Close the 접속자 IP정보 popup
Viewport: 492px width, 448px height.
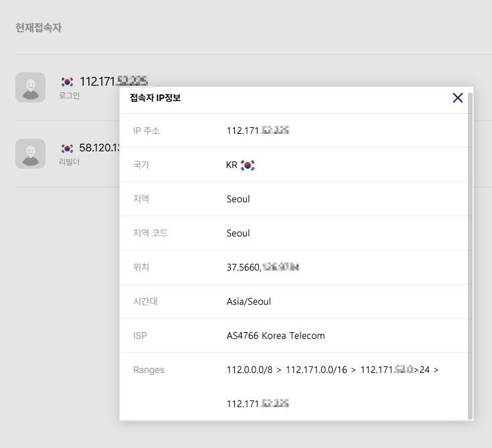point(458,98)
